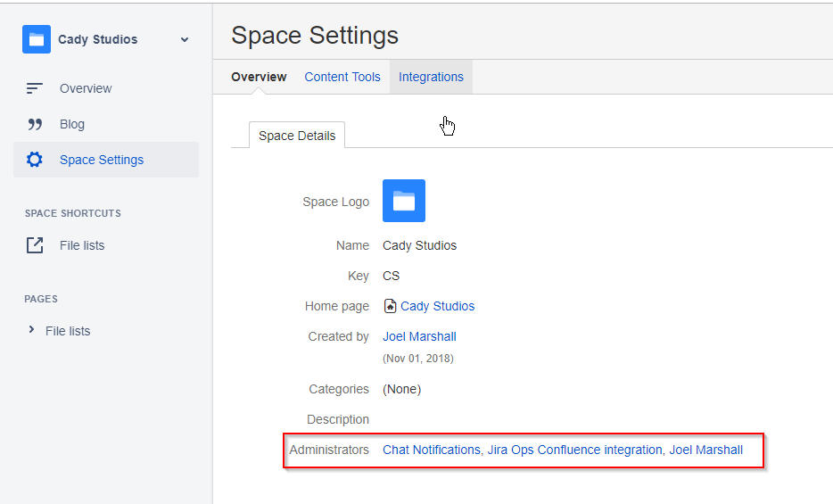Open the File lists page under Pages
The height and width of the screenshot is (504, 833).
[x=68, y=331]
